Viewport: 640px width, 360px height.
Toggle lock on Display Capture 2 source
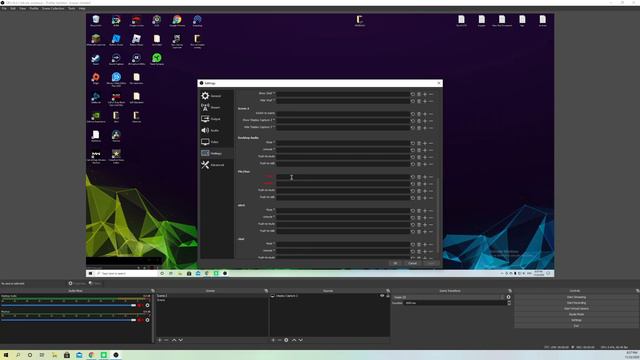click(x=388, y=296)
